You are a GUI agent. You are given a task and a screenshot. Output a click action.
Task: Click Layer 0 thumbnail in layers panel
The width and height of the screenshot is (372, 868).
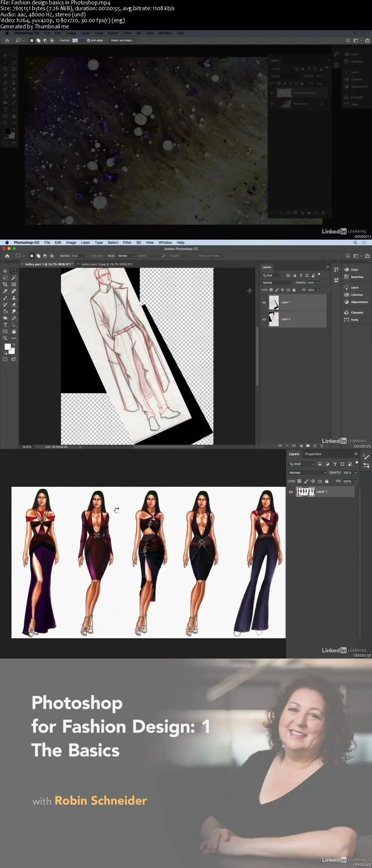pos(274,319)
